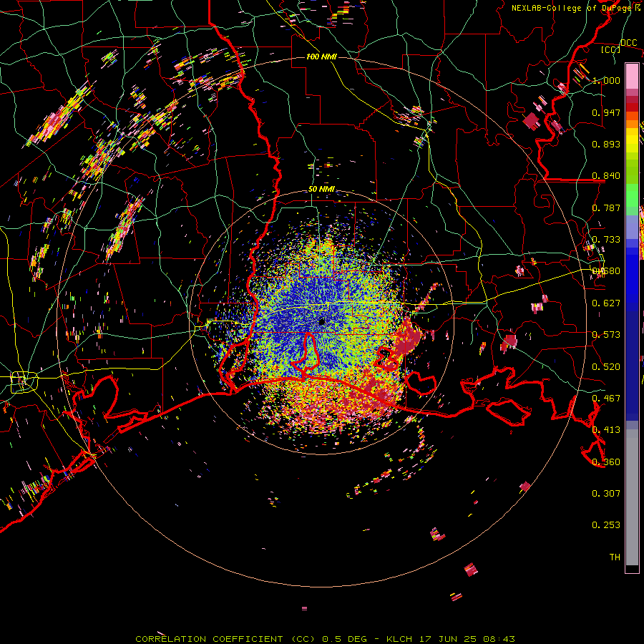The width and height of the screenshot is (644, 644).
Task: Click the 0.573 scale value
Action: click(606, 335)
